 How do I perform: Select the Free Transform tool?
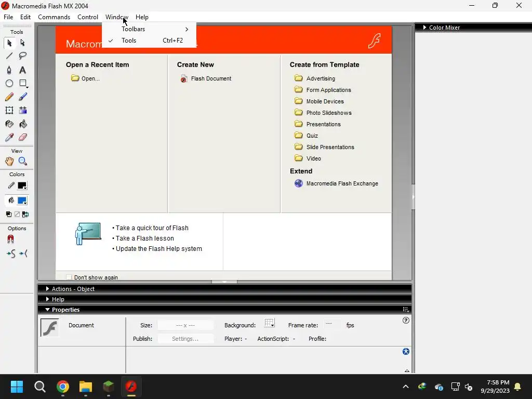point(9,110)
